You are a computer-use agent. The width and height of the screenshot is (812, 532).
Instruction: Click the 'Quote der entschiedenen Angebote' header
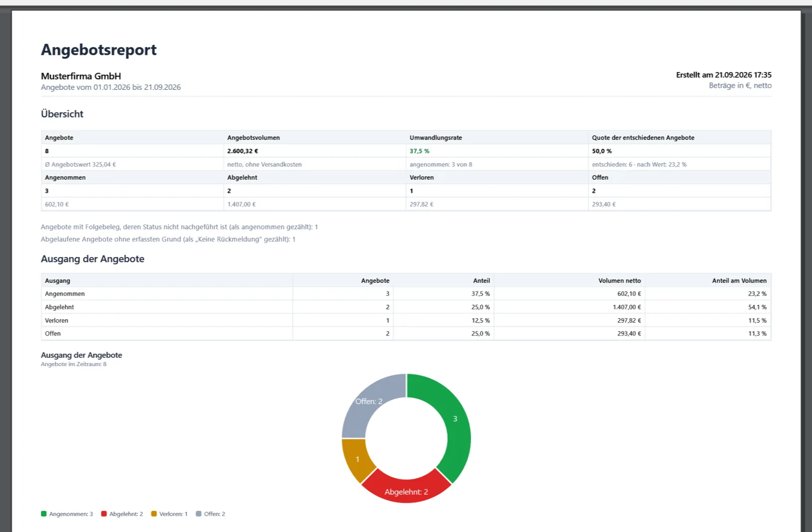tap(643, 138)
